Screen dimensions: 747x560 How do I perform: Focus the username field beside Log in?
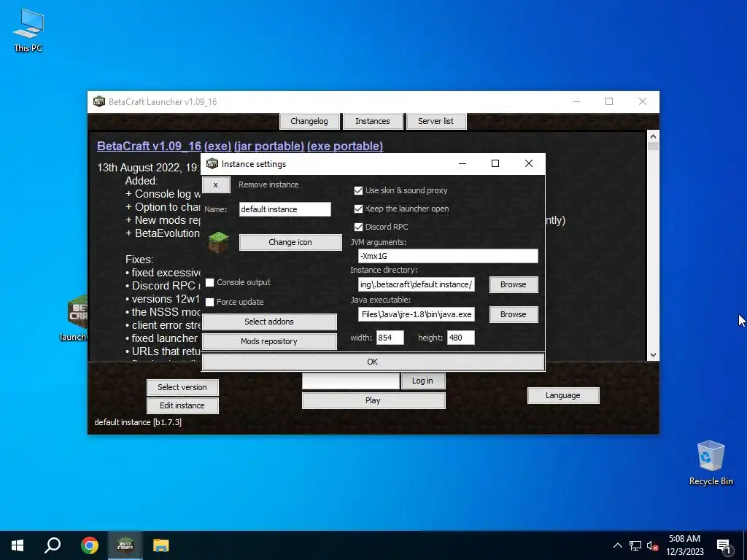tap(351, 381)
